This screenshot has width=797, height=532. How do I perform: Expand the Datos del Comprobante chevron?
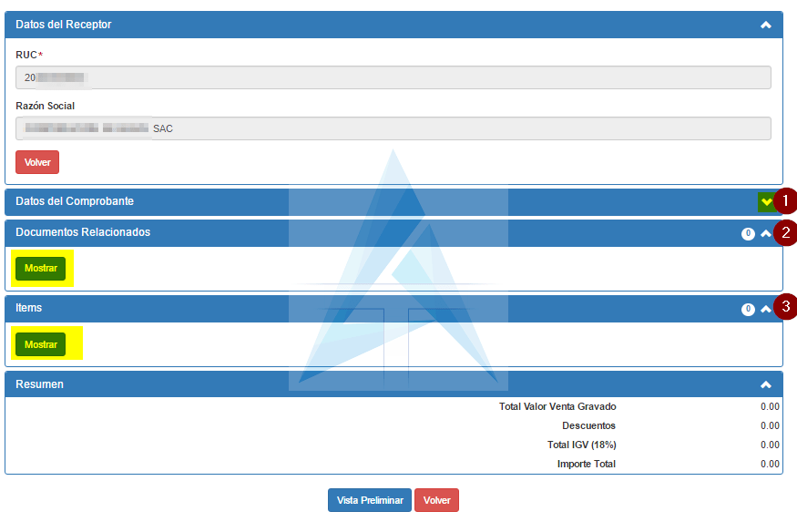(x=766, y=201)
